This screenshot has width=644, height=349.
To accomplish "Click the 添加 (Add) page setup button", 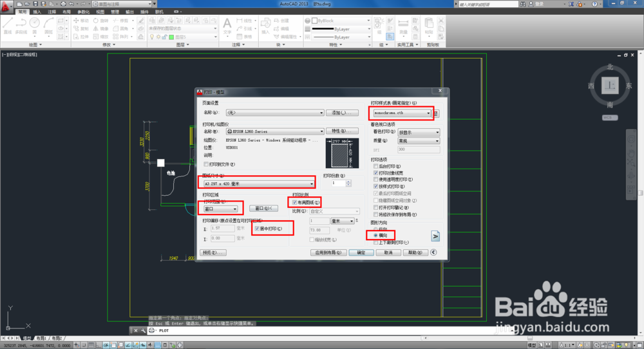I will click(342, 113).
